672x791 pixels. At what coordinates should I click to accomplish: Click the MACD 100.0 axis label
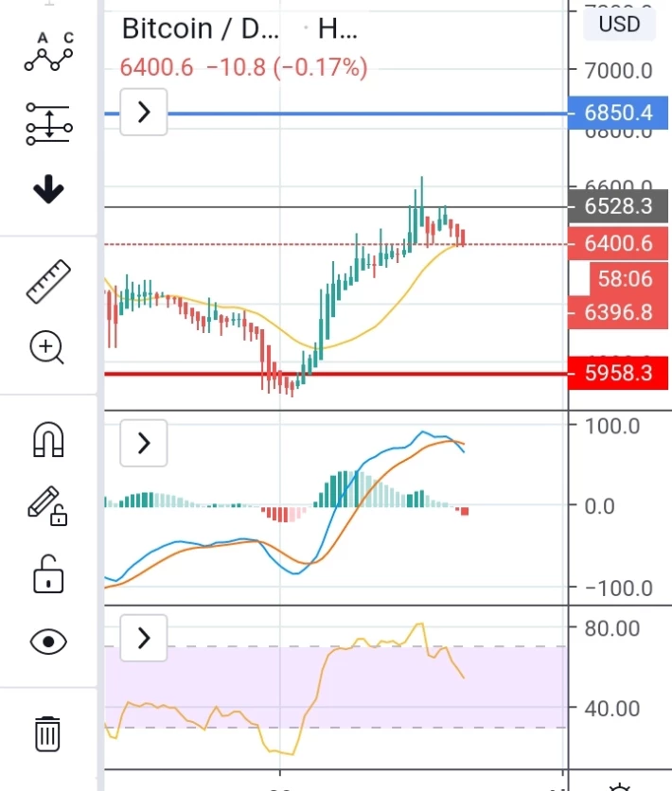(612, 427)
